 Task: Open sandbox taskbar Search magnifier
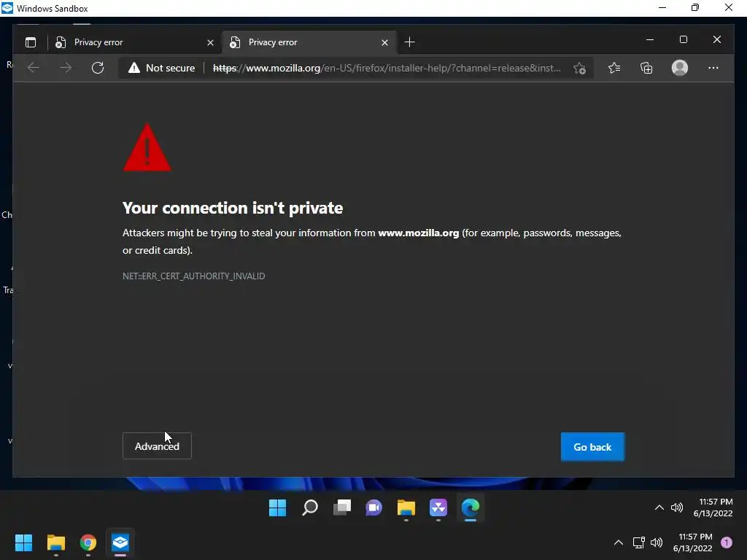(309, 507)
